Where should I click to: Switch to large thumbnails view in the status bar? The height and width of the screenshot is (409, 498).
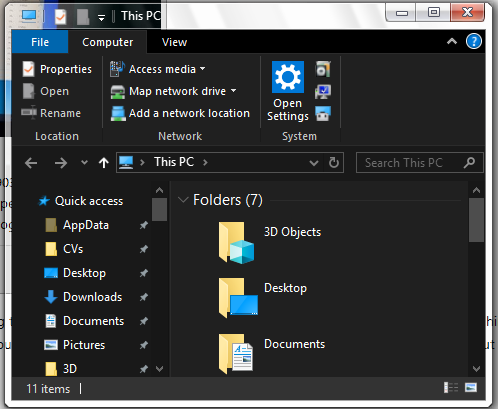[x=471, y=387]
